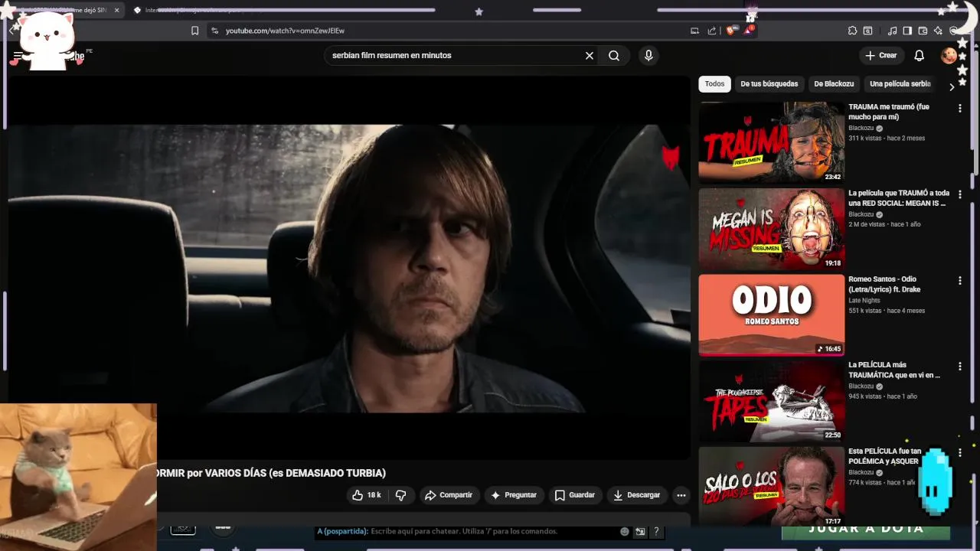The height and width of the screenshot is (551, 980).
Task: Click '551 k vistas · hace 4 meses' text
Action: pos(887,311)
